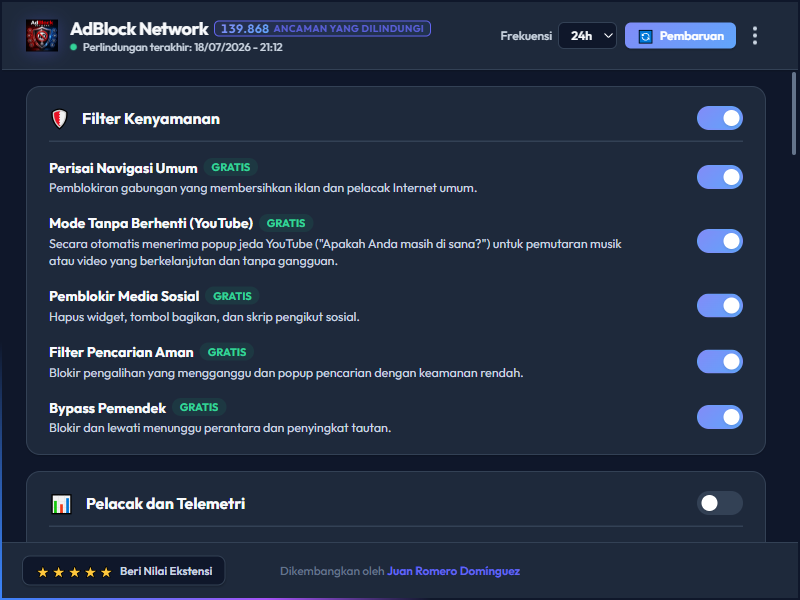Disable the Filter Kenyamanan master toggle
The width and height of the screenshot is (800, 600).
(719, 118)
